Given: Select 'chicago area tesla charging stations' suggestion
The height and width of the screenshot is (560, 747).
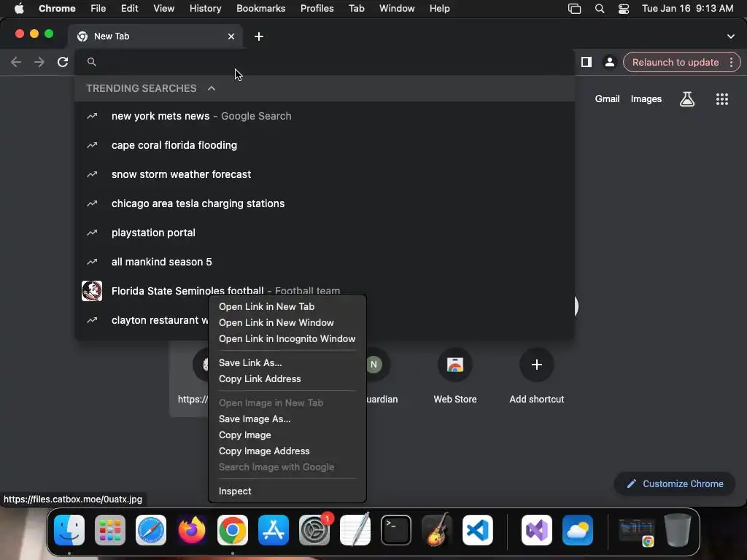Looking at the screenshot, I should [324, 203].
